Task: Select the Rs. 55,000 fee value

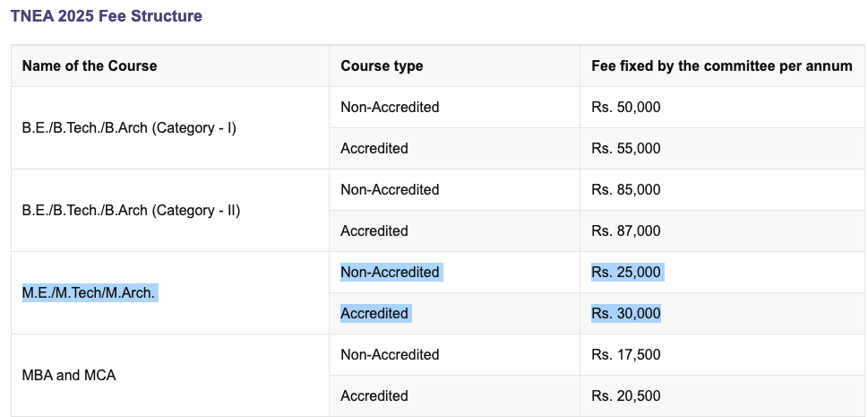Action: tap(625, 148)
